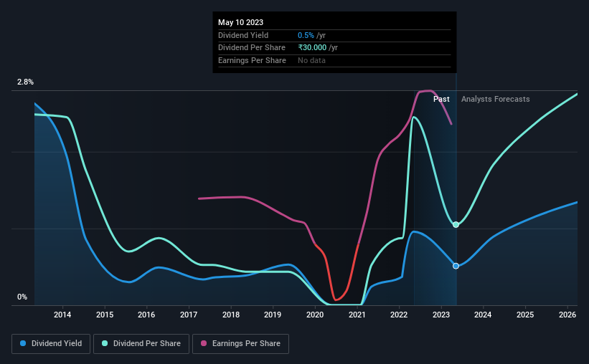Click the 2024 x-axis label
Image resolution: width=589 pixels, height=364 pixels.
pos(483,315)
